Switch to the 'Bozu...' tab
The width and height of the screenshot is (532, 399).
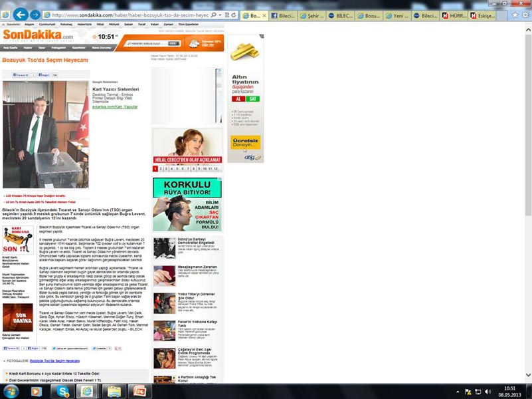pos(369,15)
